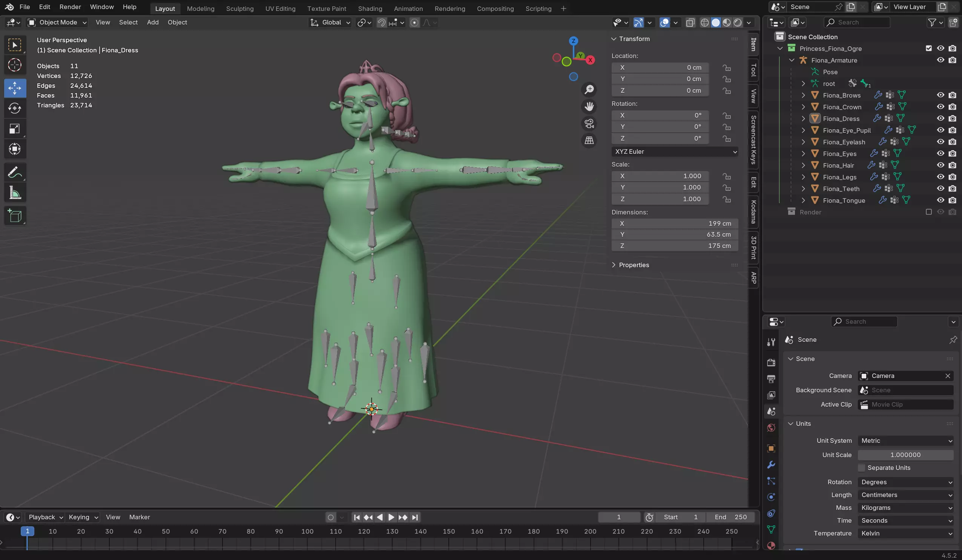Open the World properties tab icon
This screenshot has width=962, height=560.
(x=771, y=428)
